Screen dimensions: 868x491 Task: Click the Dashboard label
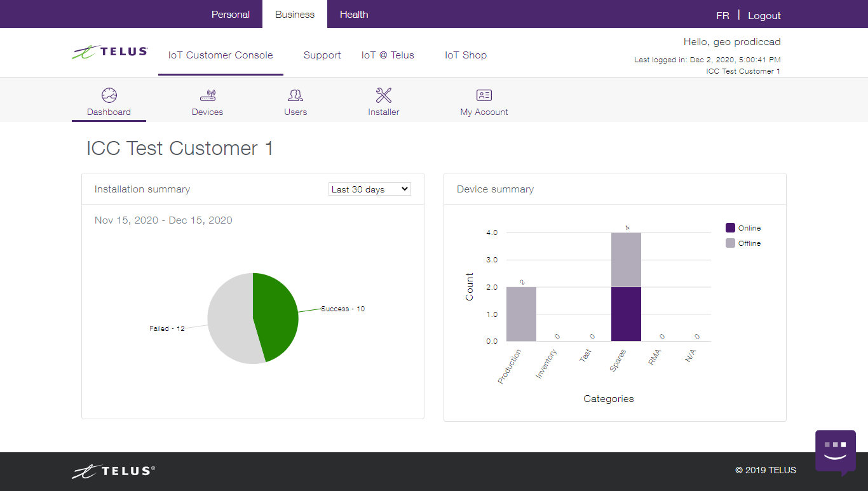[109, 112]
